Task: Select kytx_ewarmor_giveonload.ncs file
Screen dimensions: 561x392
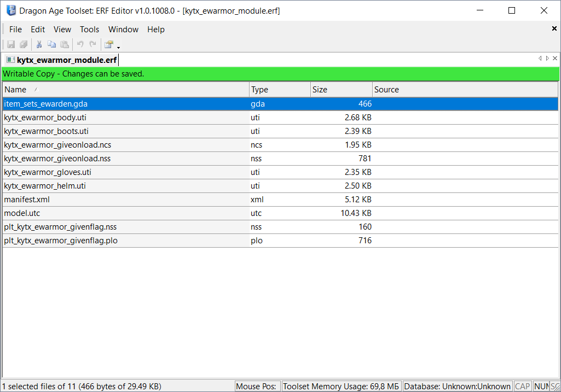Action: pos(280,145)
